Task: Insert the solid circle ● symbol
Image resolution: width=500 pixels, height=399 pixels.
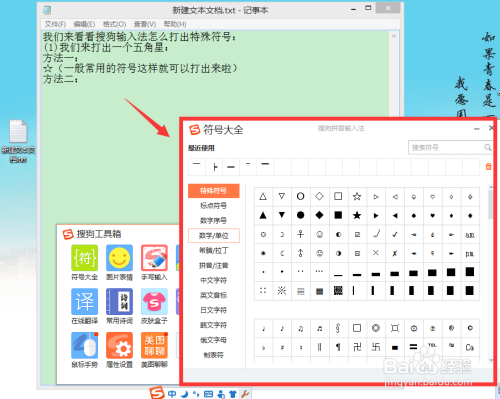Action: (300, 215)
